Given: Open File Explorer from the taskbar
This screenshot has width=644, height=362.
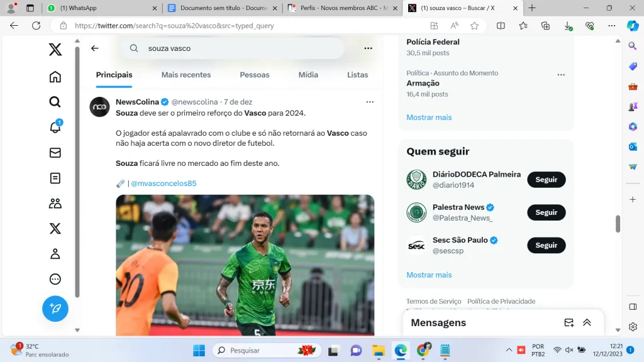Looking at the screenshot, I should (378, 350).
